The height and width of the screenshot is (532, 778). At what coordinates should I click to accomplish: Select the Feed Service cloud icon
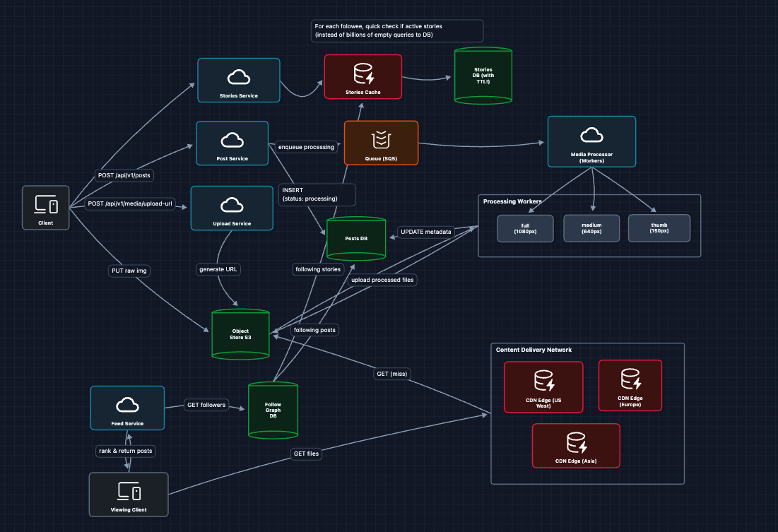coord(127,404)
